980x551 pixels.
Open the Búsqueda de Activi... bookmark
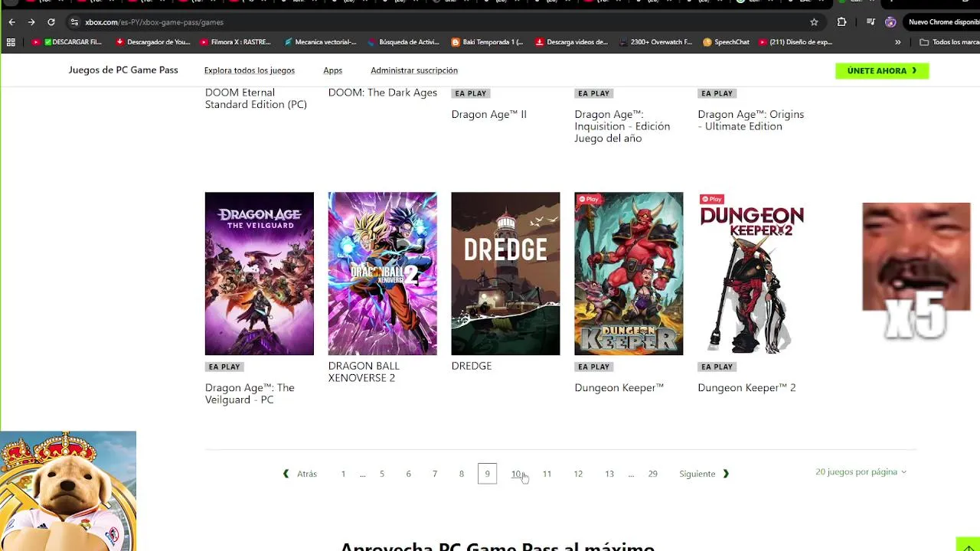click(x=403, y=42)
